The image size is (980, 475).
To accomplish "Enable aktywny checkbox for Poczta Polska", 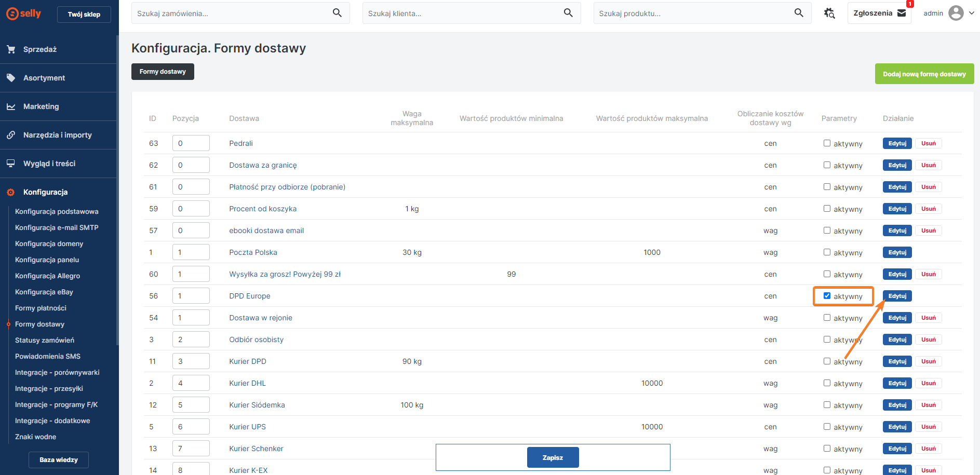I will point(827,252).
